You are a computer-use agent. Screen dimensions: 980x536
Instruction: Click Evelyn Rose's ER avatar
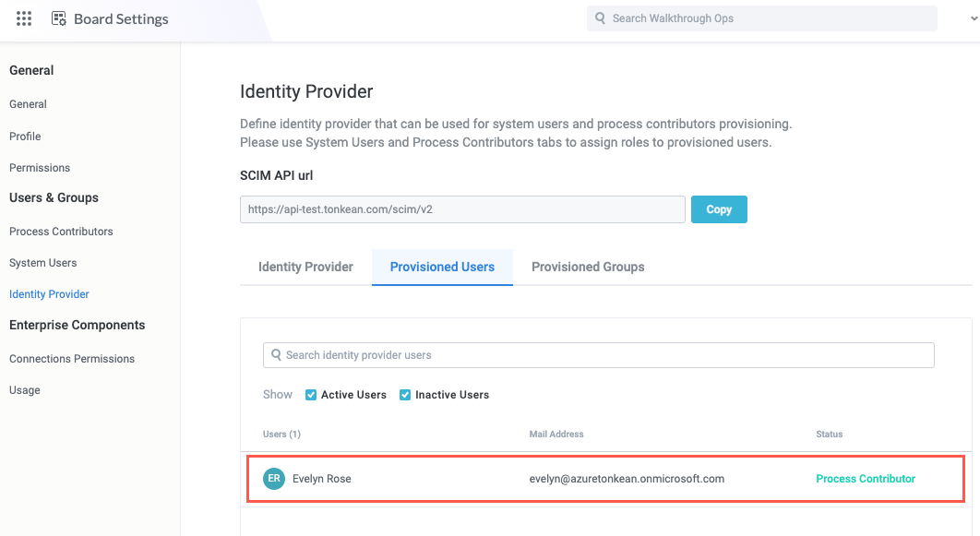point(273,479)
